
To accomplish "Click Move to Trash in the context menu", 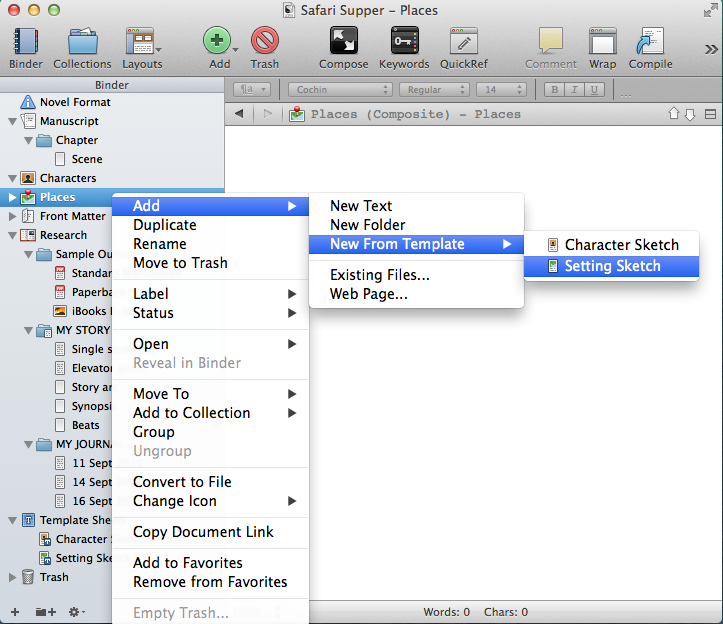I will click(x=210, y=263).
